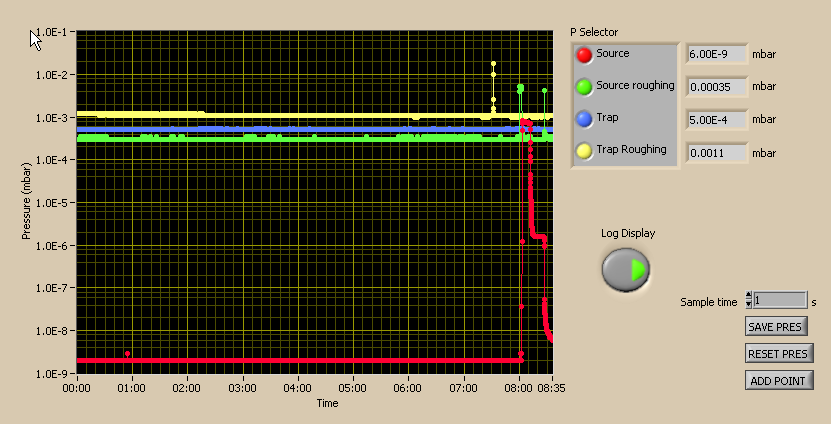831x424 pixels.
Task: Click the 'Pressure (mbar)' axis title
Action: 26,201
